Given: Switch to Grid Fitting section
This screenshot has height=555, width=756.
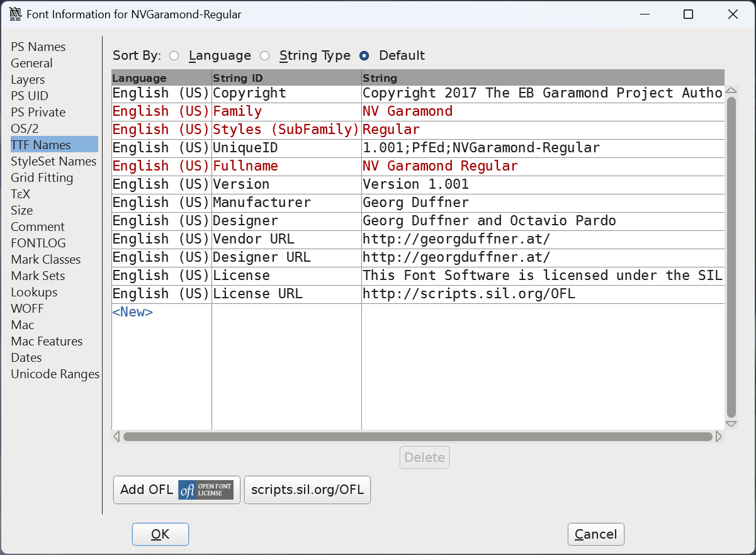Looking at the screenshot, I should 42,178.
